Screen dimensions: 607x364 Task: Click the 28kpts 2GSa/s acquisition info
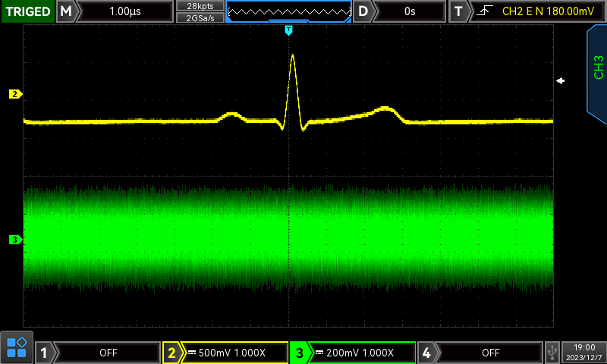[200, 11]
